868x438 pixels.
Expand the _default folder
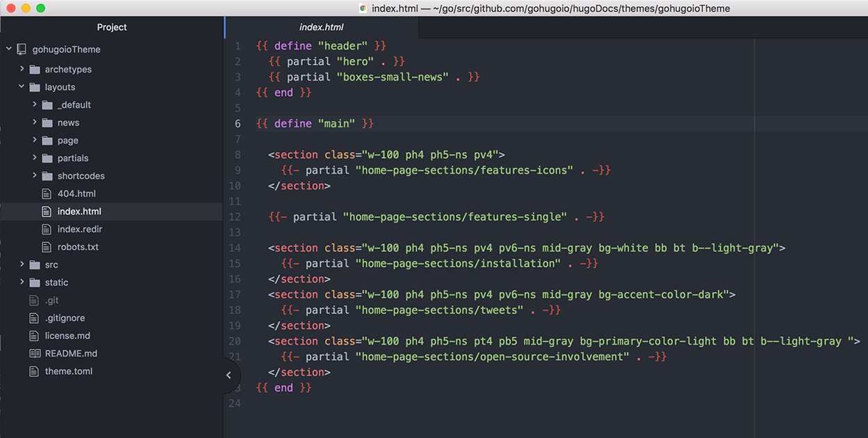(33, 104)
